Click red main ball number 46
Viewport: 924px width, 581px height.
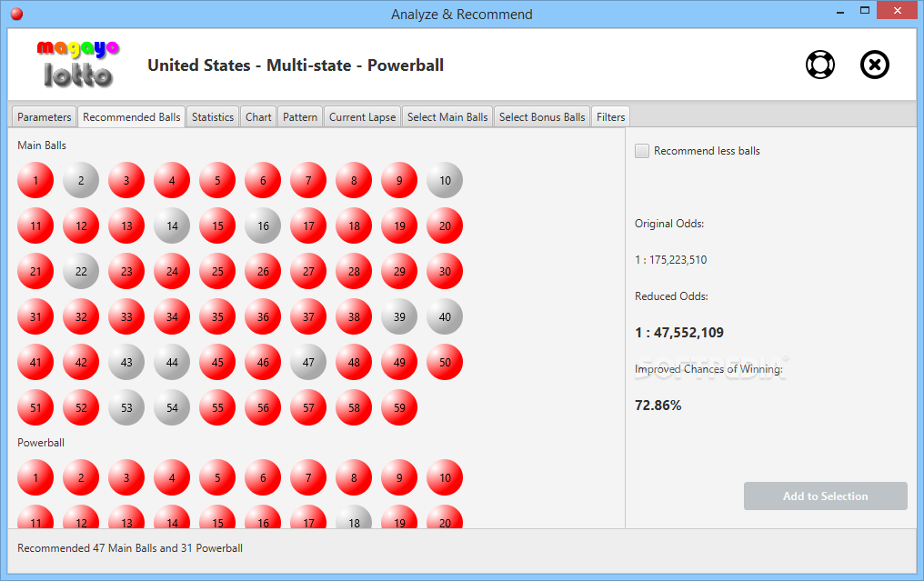(263, 362)
